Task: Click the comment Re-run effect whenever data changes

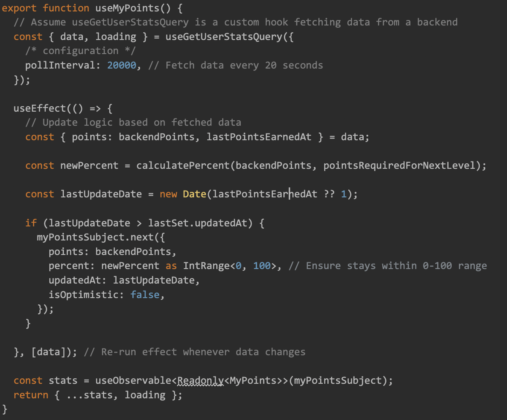Action: (x=195, y=352)
